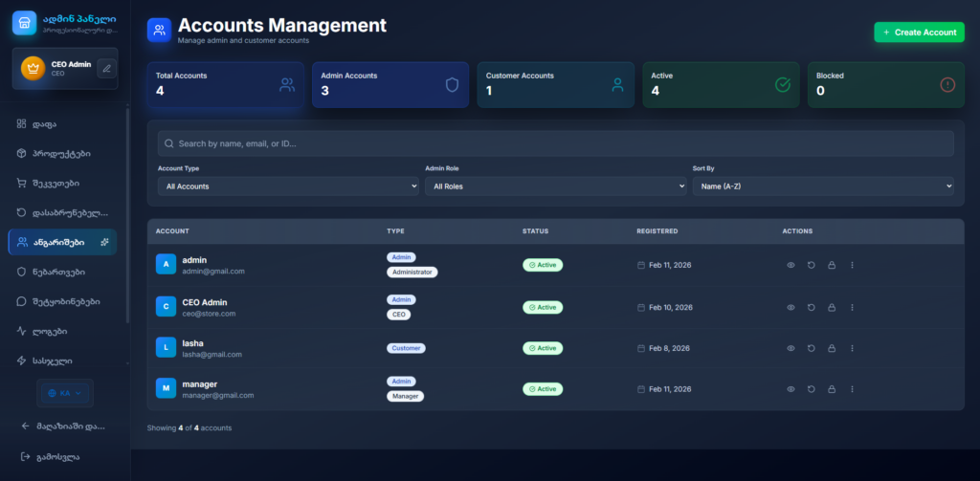Click the blue A avatar for admin
Viewport: 980px width, 481px height.
(x=166, y=265)
